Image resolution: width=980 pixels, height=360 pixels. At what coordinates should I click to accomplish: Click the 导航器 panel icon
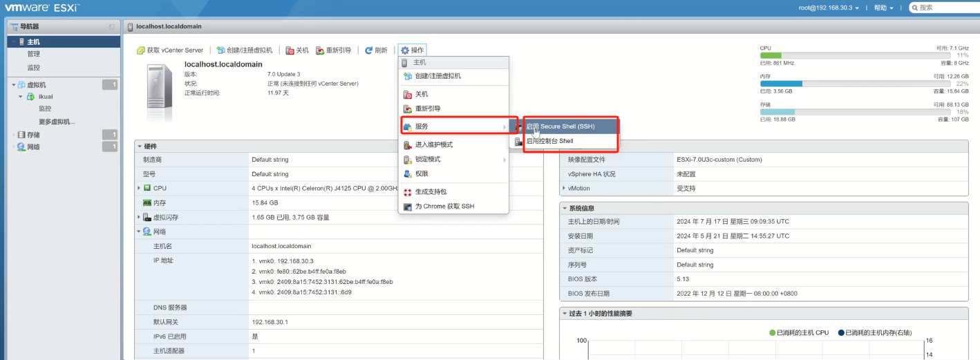click(x=15, y=26)
